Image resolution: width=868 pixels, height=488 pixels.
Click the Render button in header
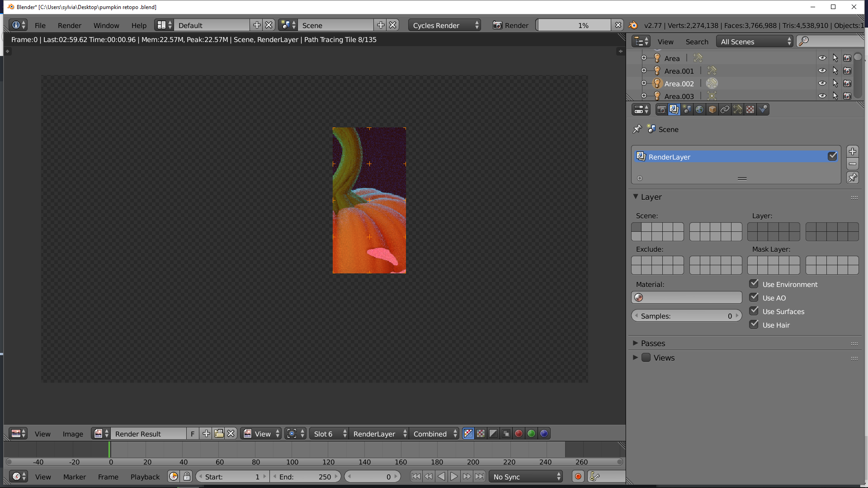[x=510, y=25]
